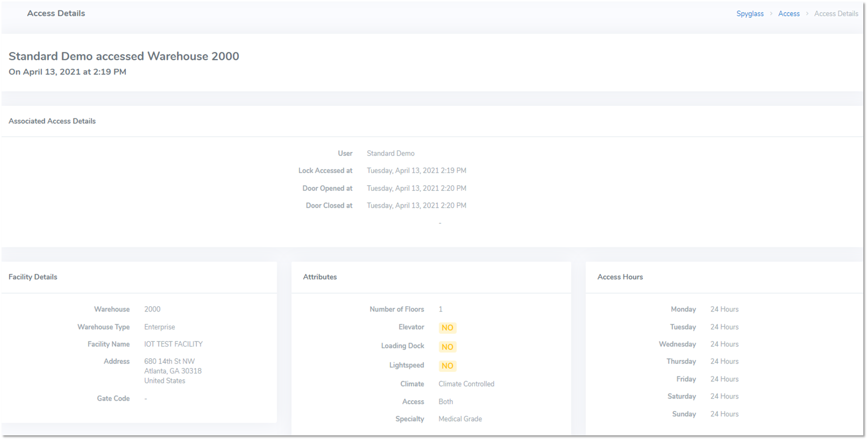Viewport: 868px width, 440px height.
Task: Click chevron between Spyglass and Access
Action: [771, 14]
